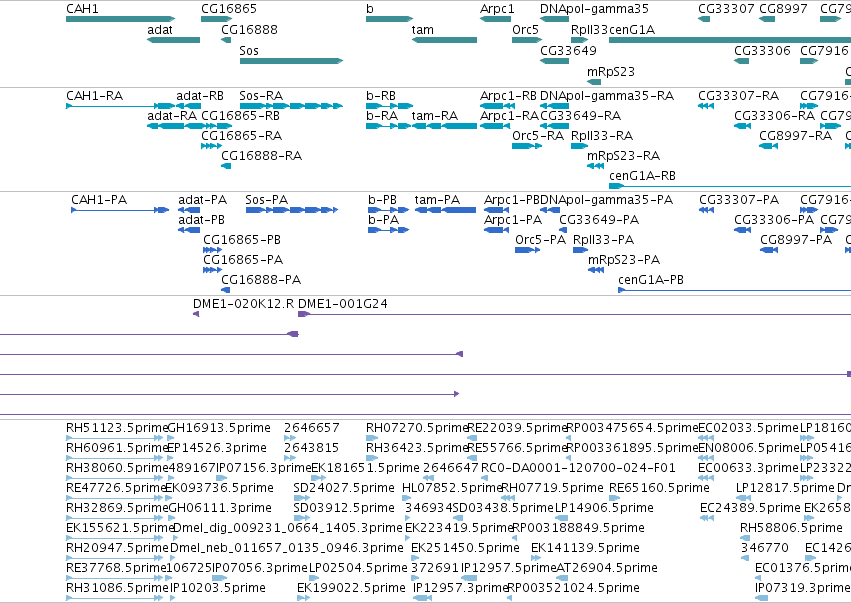Open the "tam-RA" transcript label
This screenshot has height=603, width=851.
[435, 116]
